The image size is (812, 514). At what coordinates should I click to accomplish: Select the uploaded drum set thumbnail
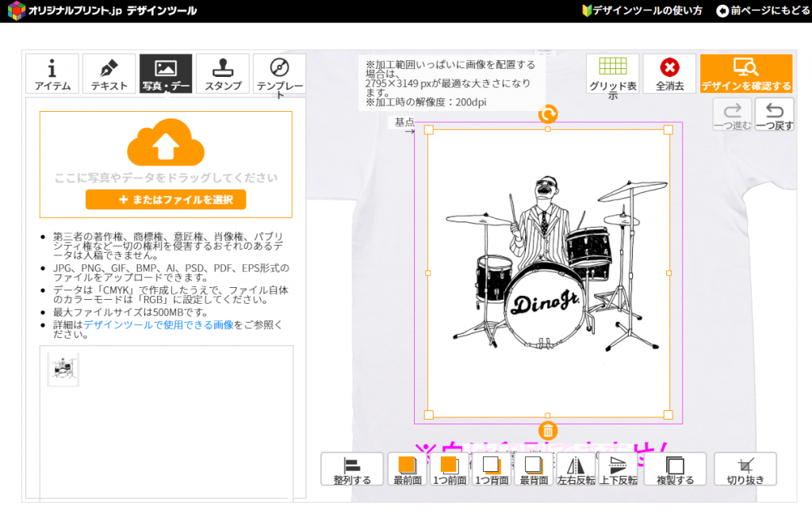click(63, 370)
